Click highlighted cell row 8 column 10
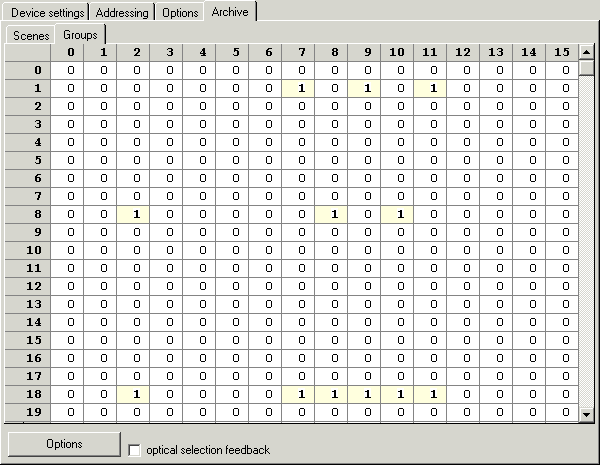The width and height of the screenshot is (600, 465). click(x=397, y=214)
